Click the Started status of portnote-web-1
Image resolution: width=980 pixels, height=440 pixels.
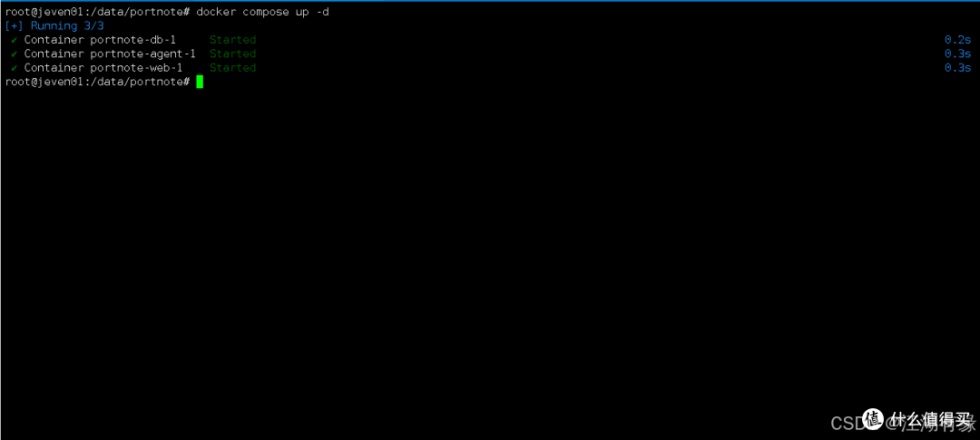[232, 67]
